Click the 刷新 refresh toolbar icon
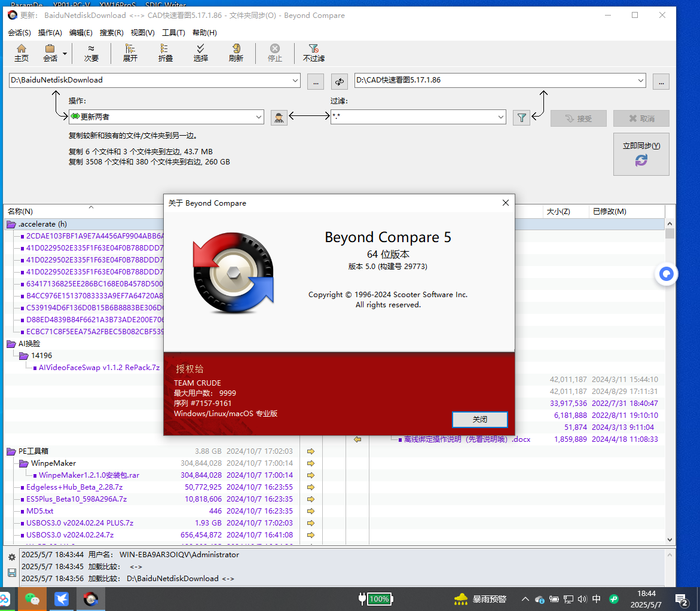Image resolution: width=700 pixels, height=611 pixels. (236, 53)
